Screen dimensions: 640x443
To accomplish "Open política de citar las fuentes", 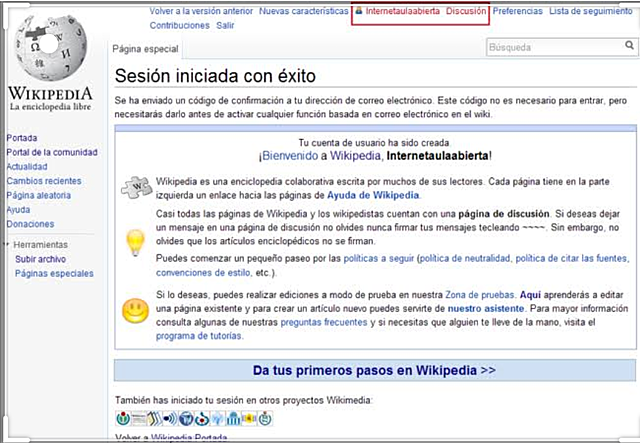I will click(571, 258).
